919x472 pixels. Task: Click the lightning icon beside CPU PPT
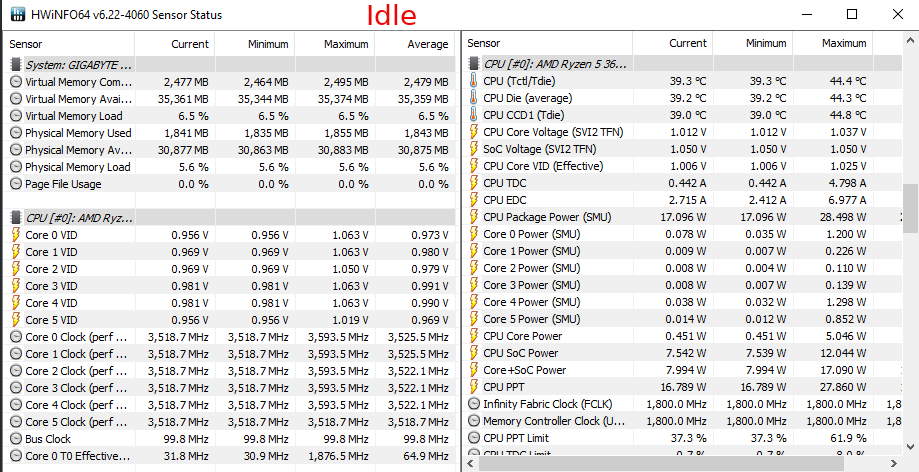click(474, 387)
